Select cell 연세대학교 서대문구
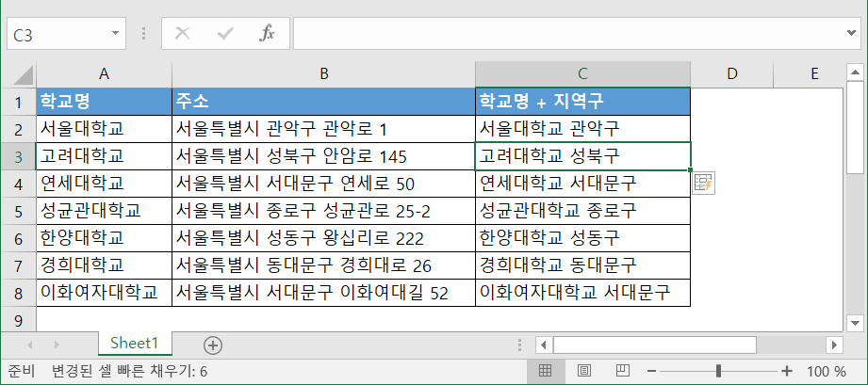The height and width of the screenshot is (385, 868). point(583,184)
